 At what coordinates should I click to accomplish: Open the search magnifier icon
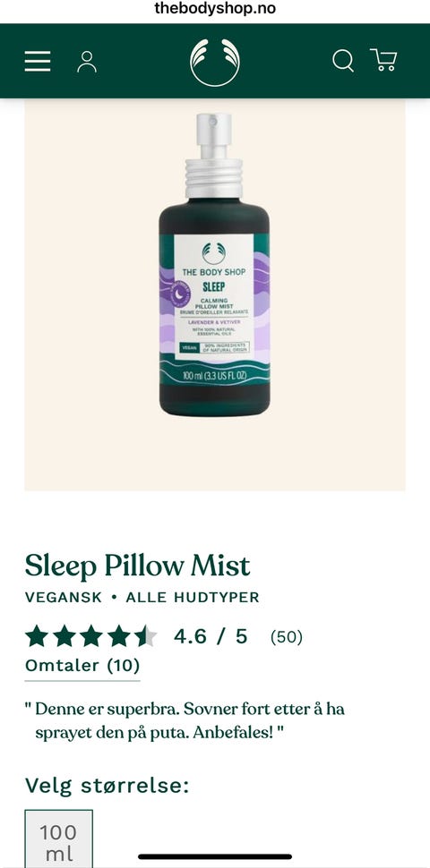(x=343, y=60)
